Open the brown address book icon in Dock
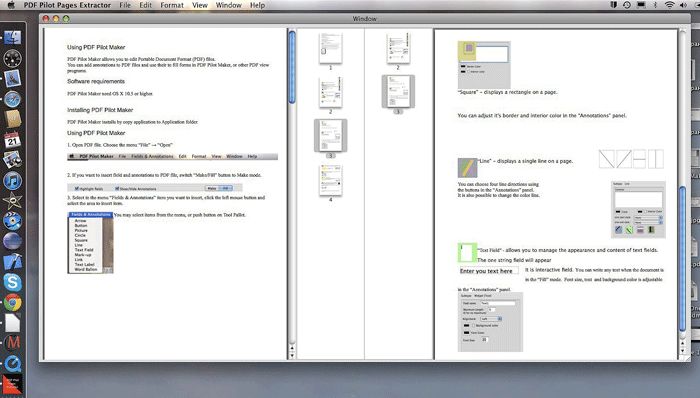The image size is (700, 398). 12,119
